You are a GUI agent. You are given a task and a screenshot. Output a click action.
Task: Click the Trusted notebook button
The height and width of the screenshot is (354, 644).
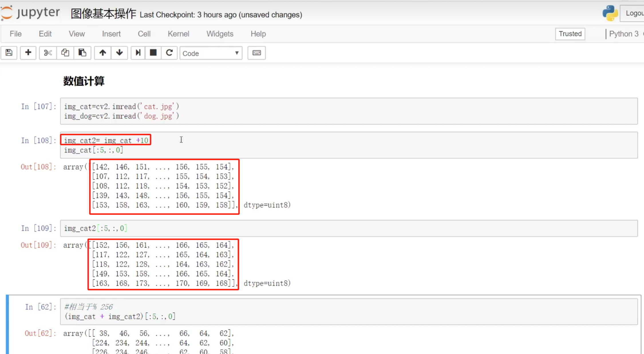570,34
